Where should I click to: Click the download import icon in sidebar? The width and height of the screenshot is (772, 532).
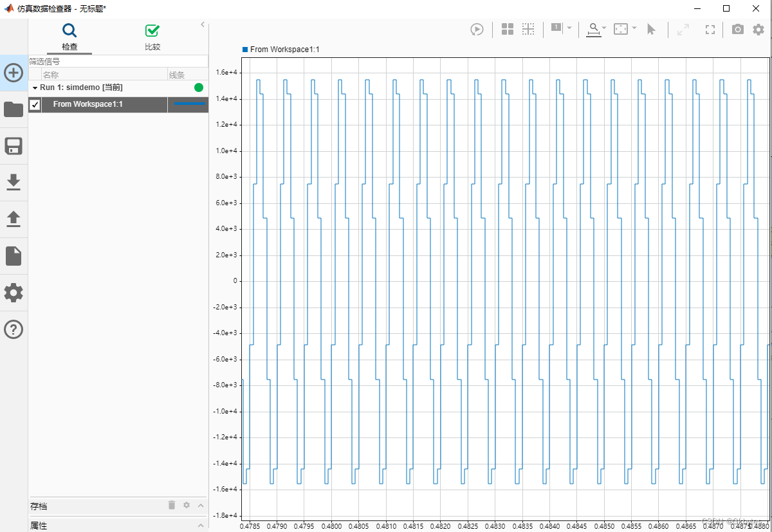pyautogui.click(x=14, y=183)
